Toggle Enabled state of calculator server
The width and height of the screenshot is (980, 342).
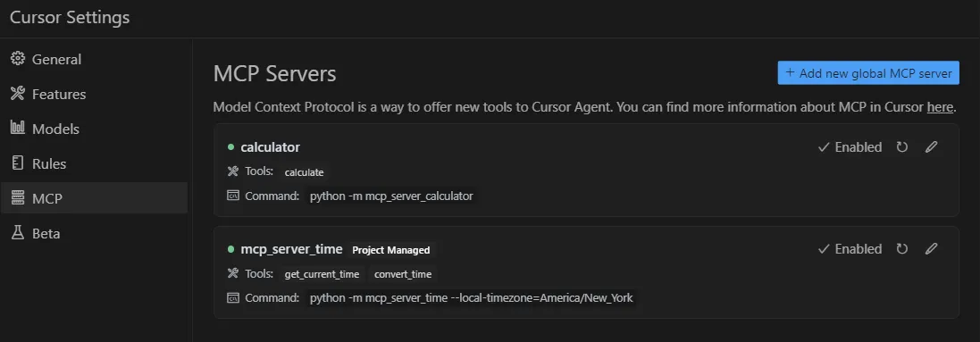pos(850,147)
